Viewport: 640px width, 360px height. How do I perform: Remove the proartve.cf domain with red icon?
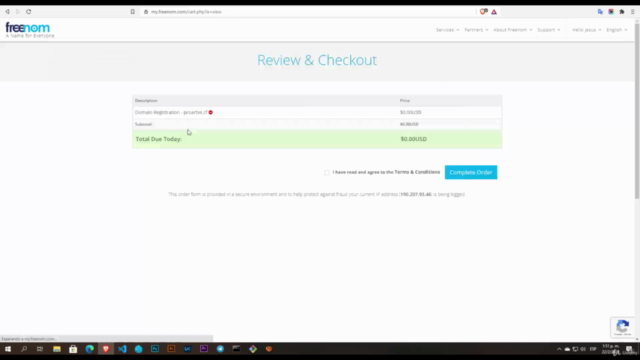[x=211, y=112]
